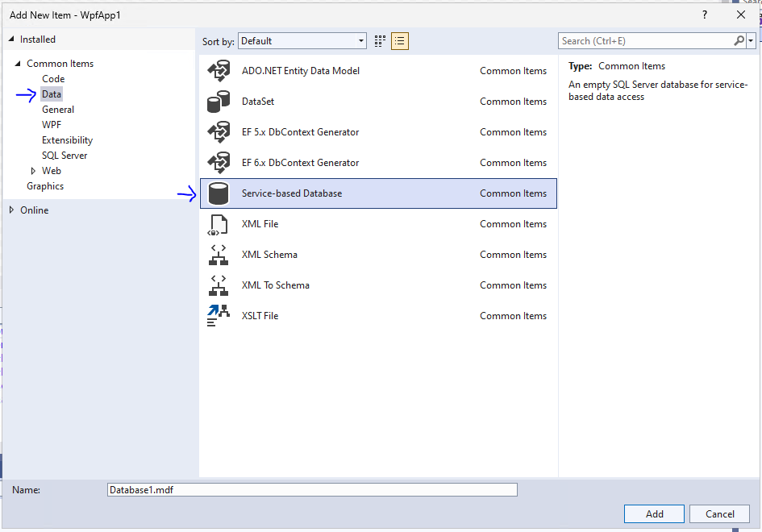The height and width of the screenshot is (532, 762).
Task: Select ADO.NET Entity Data Model template text
Action: tap(300, 71)
